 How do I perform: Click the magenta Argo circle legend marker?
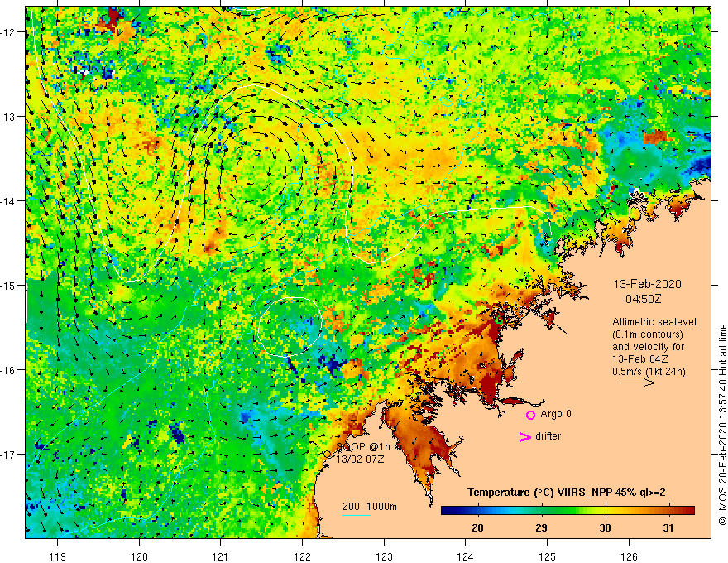coord(530,415)
